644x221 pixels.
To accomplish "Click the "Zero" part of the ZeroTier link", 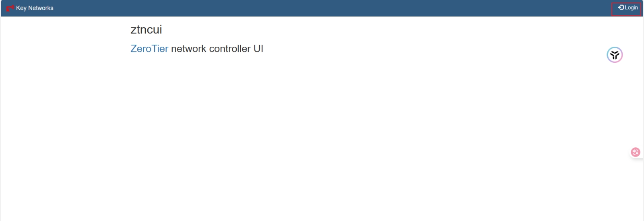I will (x=141, y=49).
